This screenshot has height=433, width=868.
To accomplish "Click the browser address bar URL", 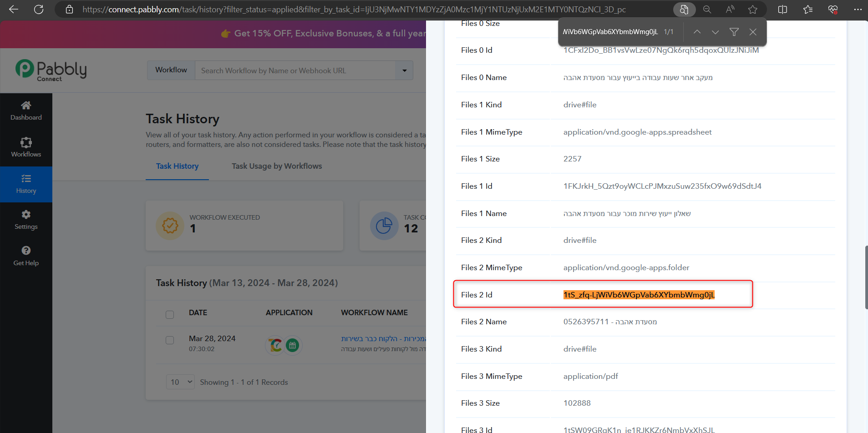I will click(x=354, y=9).
